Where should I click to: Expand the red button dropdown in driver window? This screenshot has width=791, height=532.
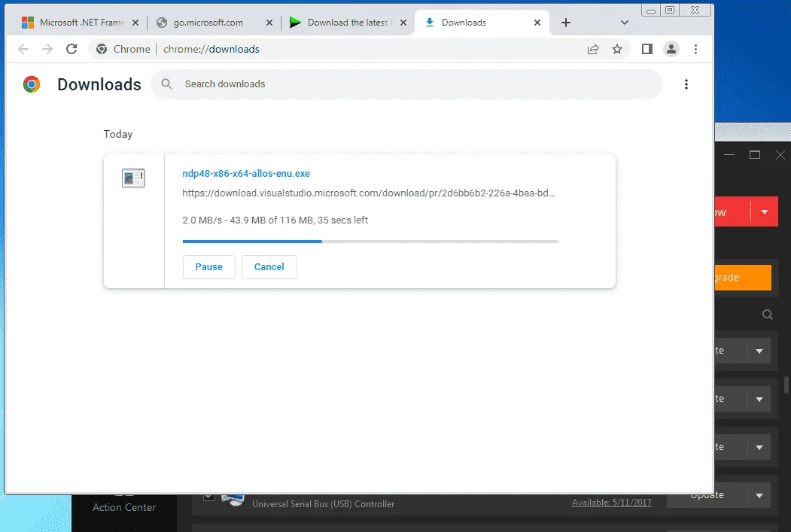coord(765,211)
